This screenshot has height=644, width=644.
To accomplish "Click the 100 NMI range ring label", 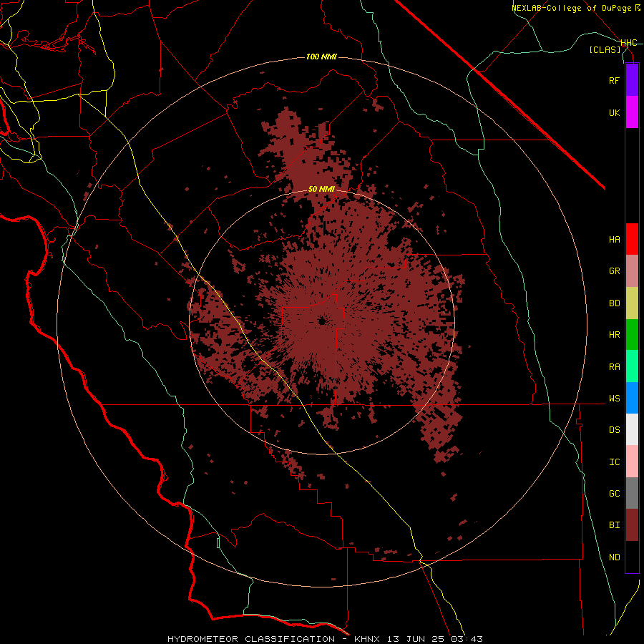I will point(321,57).
